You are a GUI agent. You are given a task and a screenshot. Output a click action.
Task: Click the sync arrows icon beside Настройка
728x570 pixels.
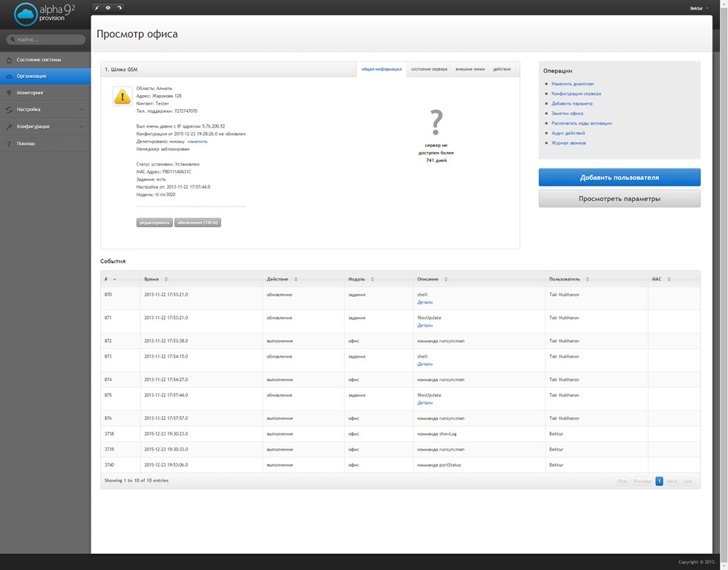(x=9, y=110)
